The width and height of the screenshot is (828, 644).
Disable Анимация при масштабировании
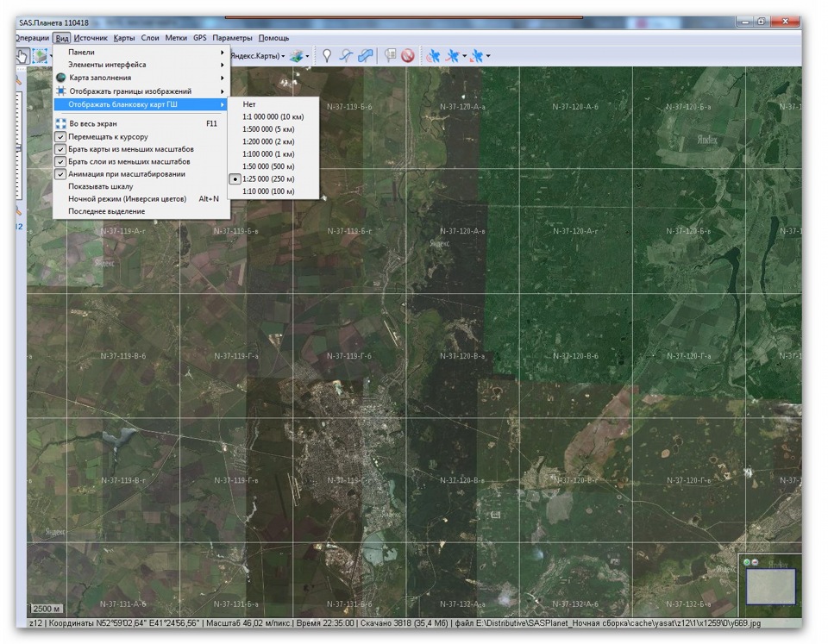[x=60, y=174]
